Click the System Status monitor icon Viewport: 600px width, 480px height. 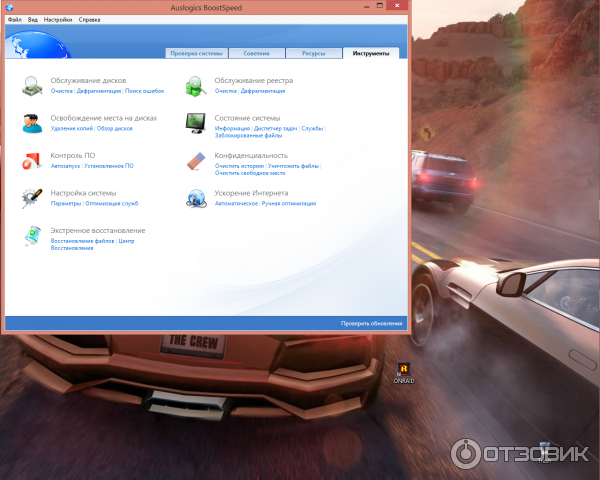point(196,122)
